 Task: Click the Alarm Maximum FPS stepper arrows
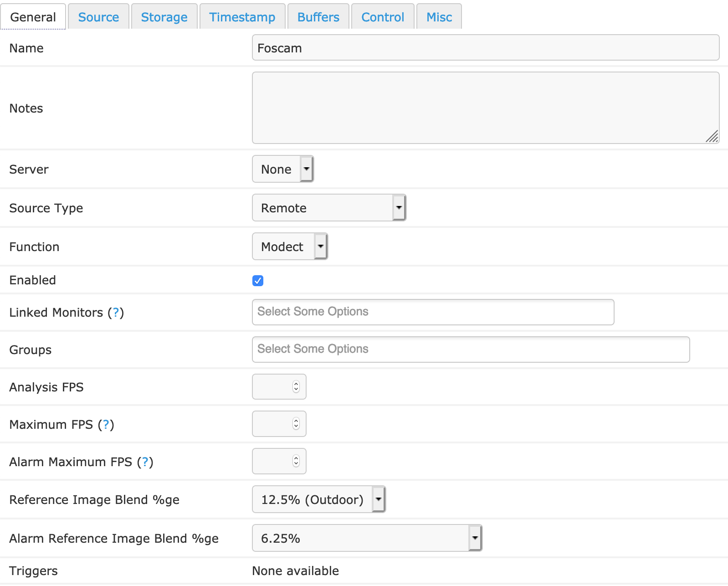[x=296, y=462]
